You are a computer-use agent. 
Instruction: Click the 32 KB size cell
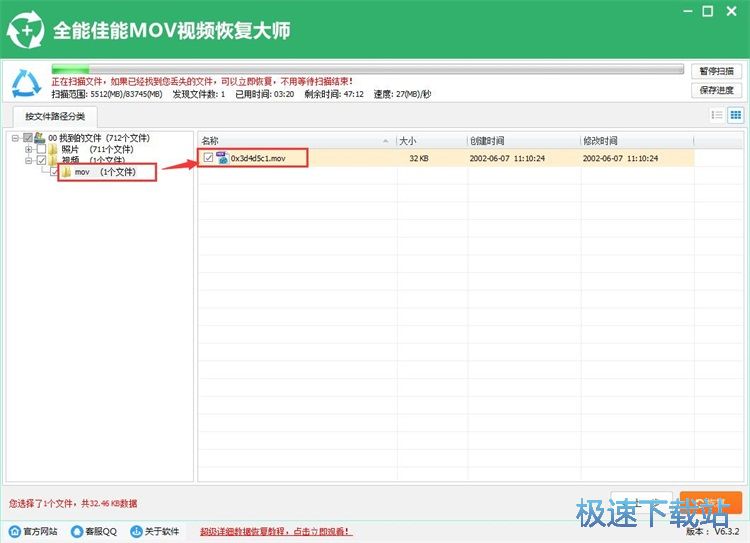[x=419, y=158]
